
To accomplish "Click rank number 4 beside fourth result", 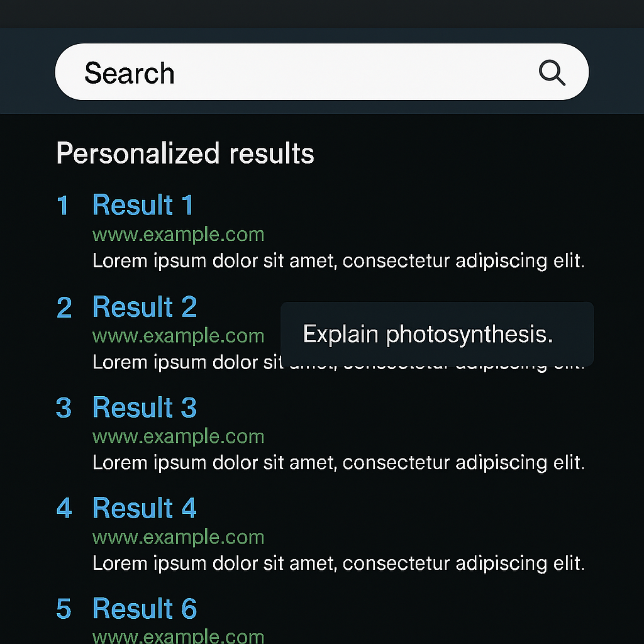I will point(64,509).
